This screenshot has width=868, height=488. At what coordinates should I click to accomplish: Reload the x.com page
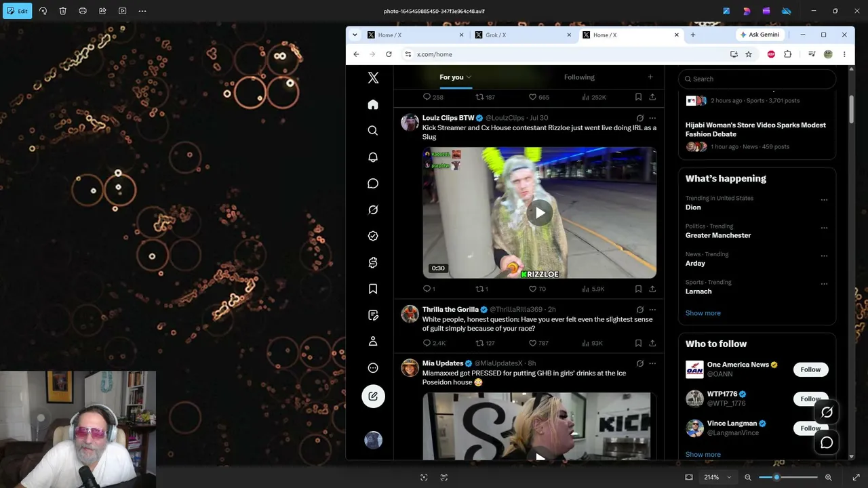click(389, 54)
